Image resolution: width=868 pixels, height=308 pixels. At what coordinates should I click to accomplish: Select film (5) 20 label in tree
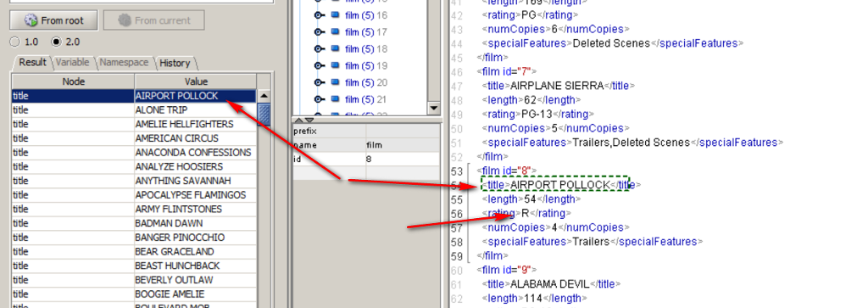coord(366,82)
